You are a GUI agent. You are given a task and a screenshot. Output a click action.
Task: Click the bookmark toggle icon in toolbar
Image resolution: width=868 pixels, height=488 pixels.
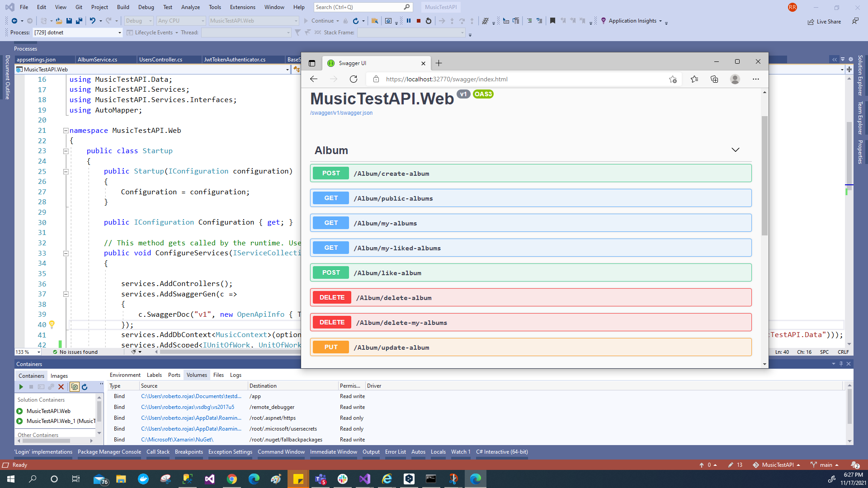(552, 21)
